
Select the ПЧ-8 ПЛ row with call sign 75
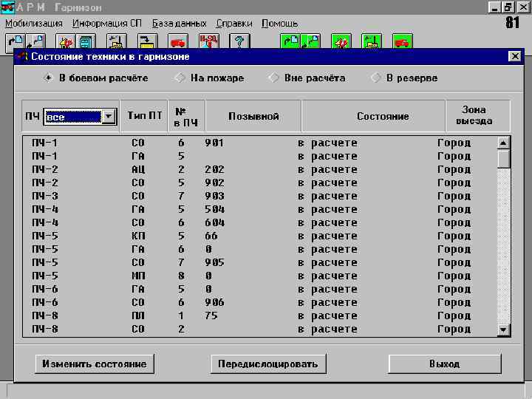pos(260,316)
